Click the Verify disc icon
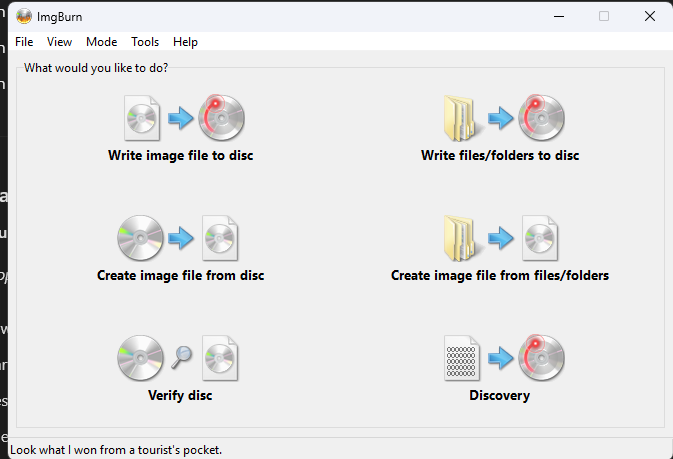The height and width of the screenshot is (459, 673). point(178,358)
